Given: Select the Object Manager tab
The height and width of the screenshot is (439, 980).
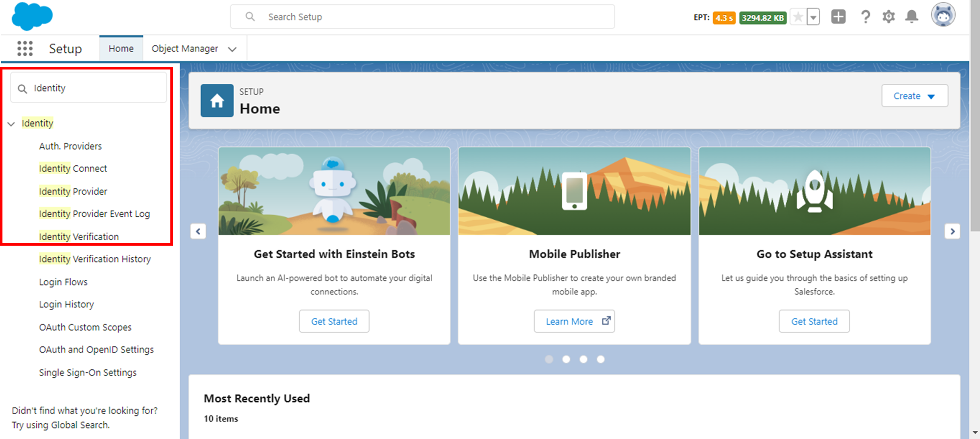Looking at the screenshot, I should [185, 48].
